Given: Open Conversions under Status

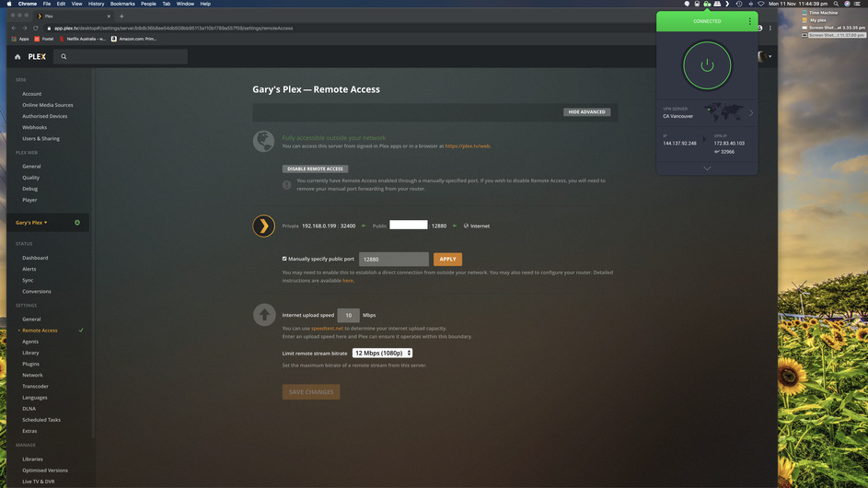Looking at the screenshot, I should pos(37,291).
